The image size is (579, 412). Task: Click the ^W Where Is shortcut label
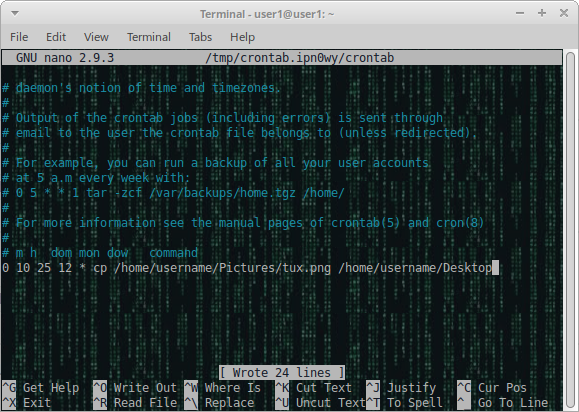tap(222, 388)
